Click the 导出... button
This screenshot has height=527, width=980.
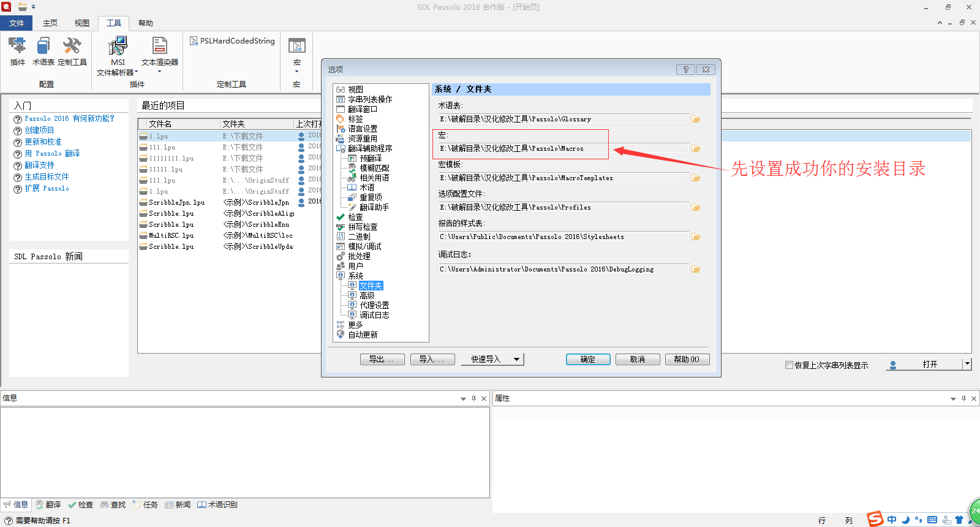(382, 360)
